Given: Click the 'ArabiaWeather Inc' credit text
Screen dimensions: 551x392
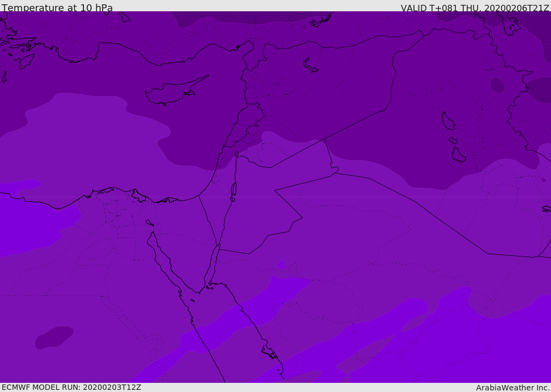Looking at the screenshot, I should [x=512, y=388].
